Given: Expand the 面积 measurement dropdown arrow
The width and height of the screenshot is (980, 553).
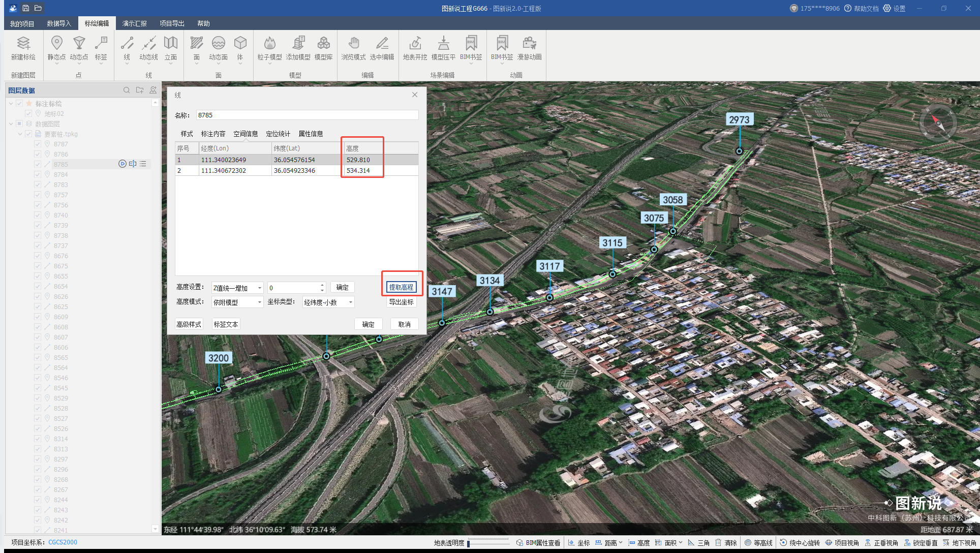Looking at the screenshot, I should 681,542.
